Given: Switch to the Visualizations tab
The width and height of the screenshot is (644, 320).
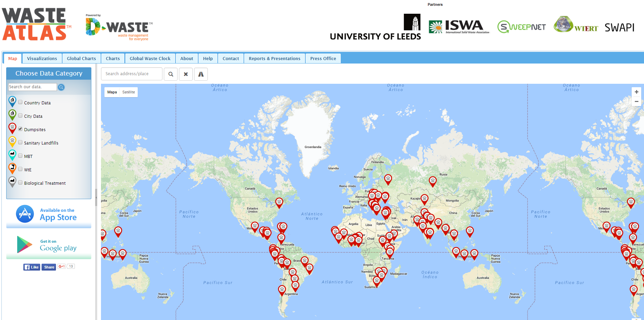Looking at the screenshot, I should (42, 59).
